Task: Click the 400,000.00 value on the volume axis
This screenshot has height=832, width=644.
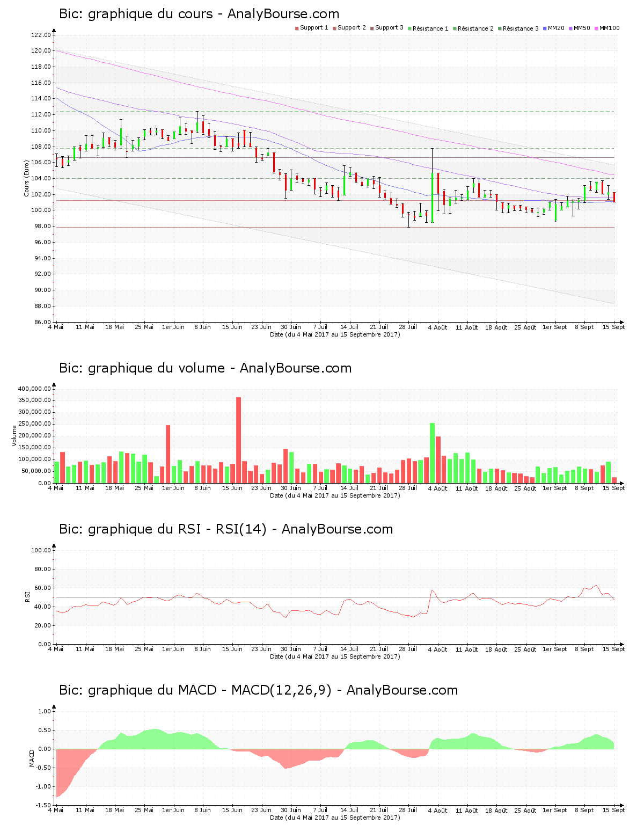Action: coord(35,389)
